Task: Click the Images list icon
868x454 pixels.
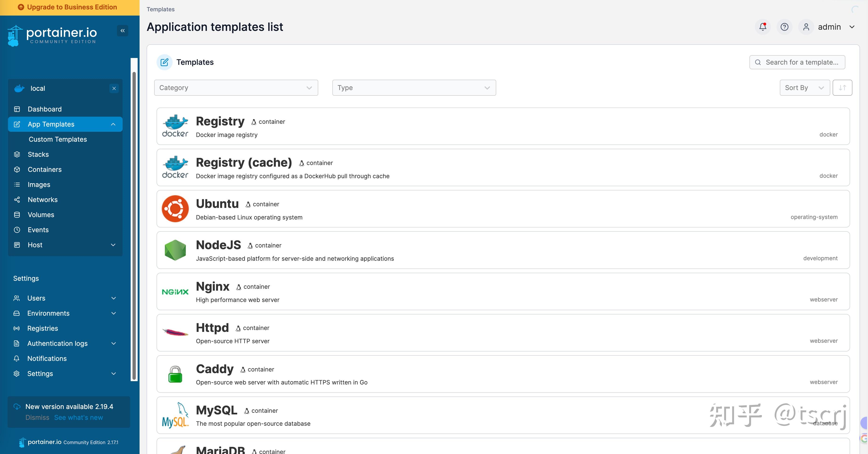Action: tap(17, 185)
